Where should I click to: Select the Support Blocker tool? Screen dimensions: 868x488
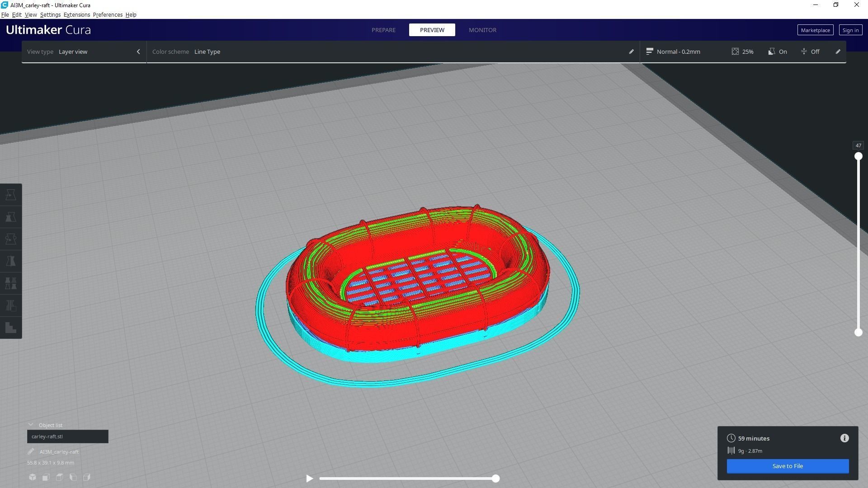[x=11, y=305]
